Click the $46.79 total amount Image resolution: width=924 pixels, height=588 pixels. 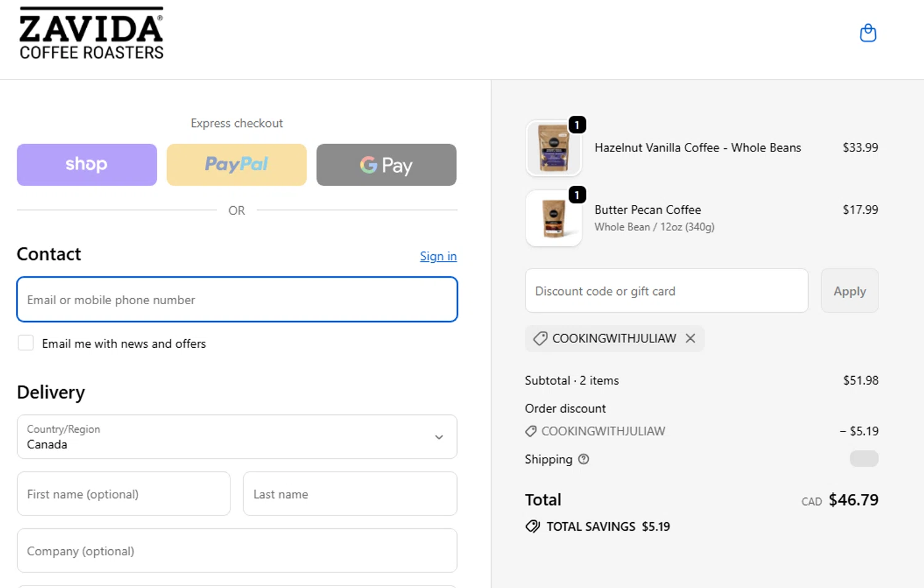tap(853, 499)
